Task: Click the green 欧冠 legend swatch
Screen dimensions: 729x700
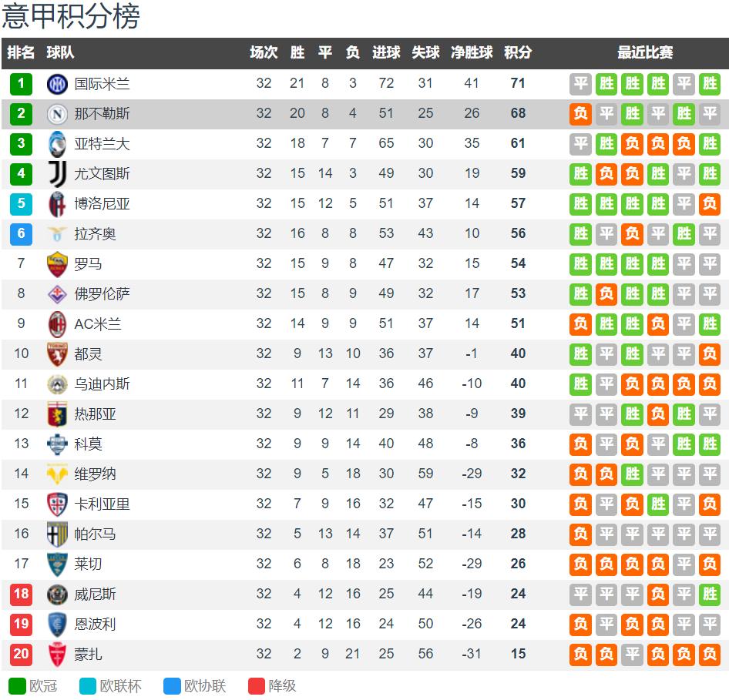Action: point(17,686)
